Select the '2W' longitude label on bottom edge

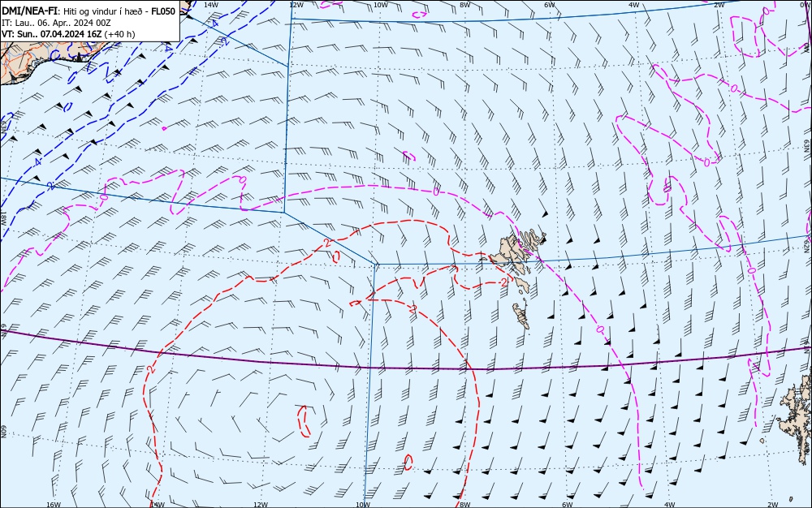(x=773, y=505)
